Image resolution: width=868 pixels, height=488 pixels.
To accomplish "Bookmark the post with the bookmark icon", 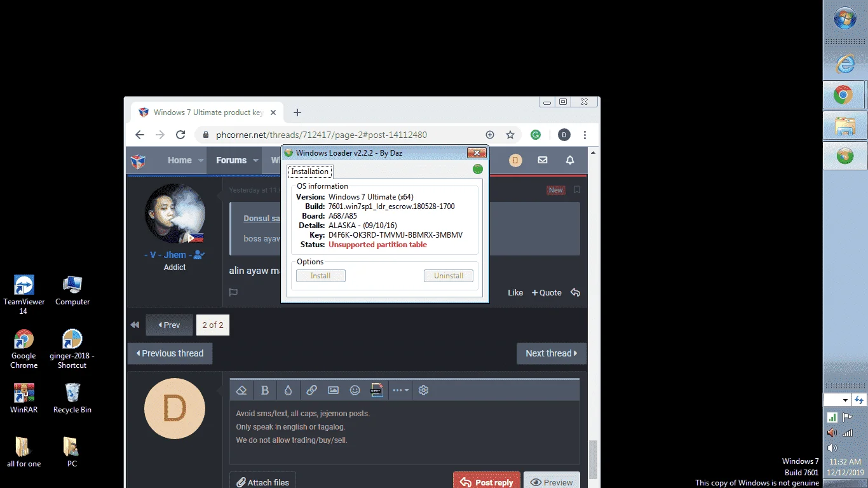I will point(577,190).
